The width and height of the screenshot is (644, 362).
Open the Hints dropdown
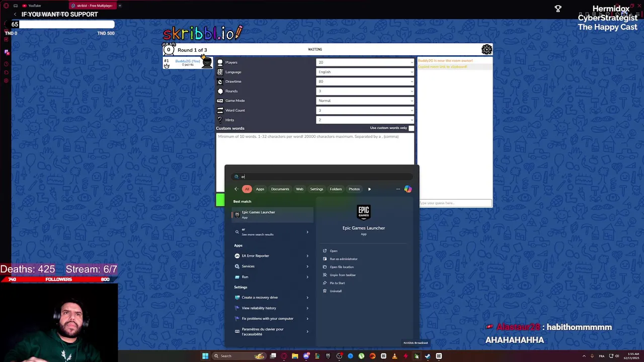[365, 120]
